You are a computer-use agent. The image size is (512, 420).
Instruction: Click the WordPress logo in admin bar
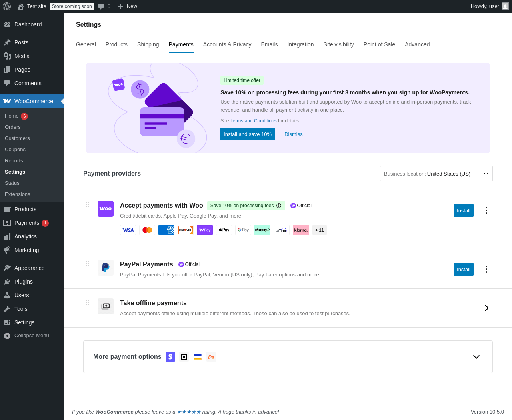click(x=7, y=6)
